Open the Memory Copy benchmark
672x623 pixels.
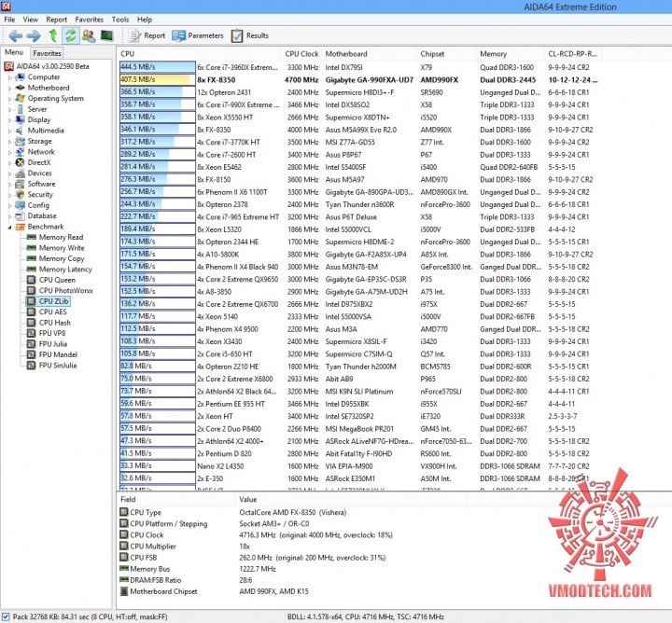tap(62, 258)
